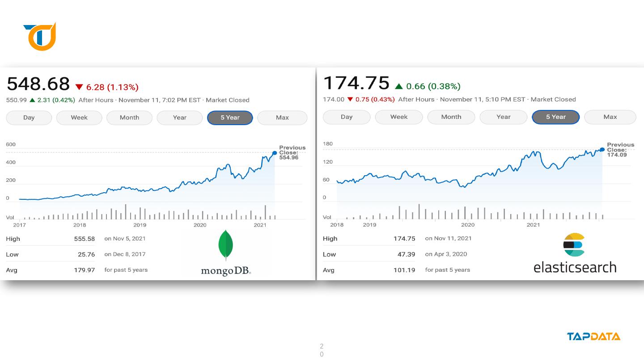Click the blue endpoint dot on MongoDB chart
This screenshot has width=644, height=362.
pos(275,153)
